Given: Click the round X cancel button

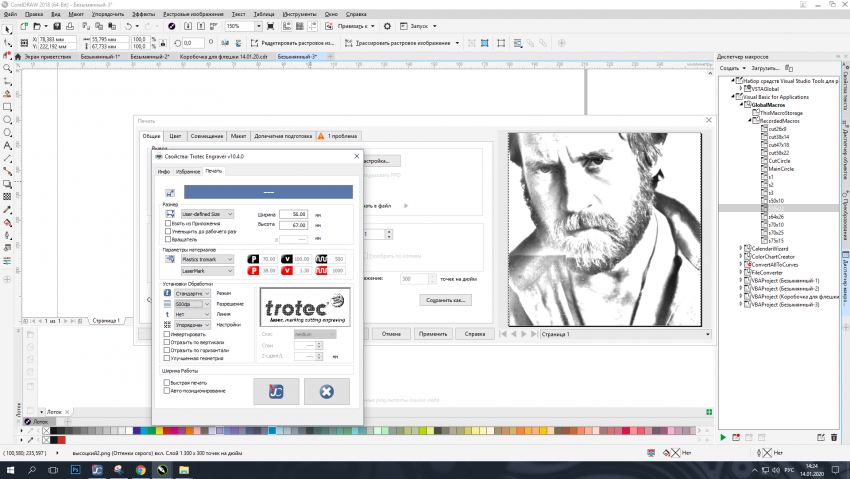Looking at the screenshot, I should tap(326, 391).
